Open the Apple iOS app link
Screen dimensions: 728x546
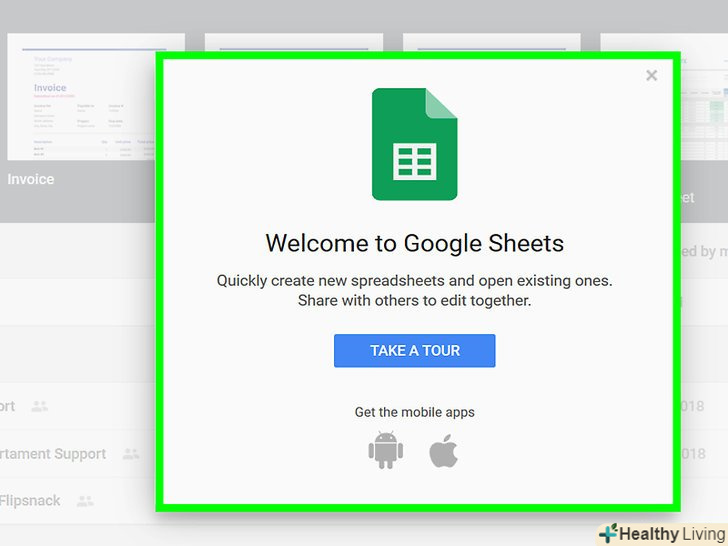pos(443,450)
